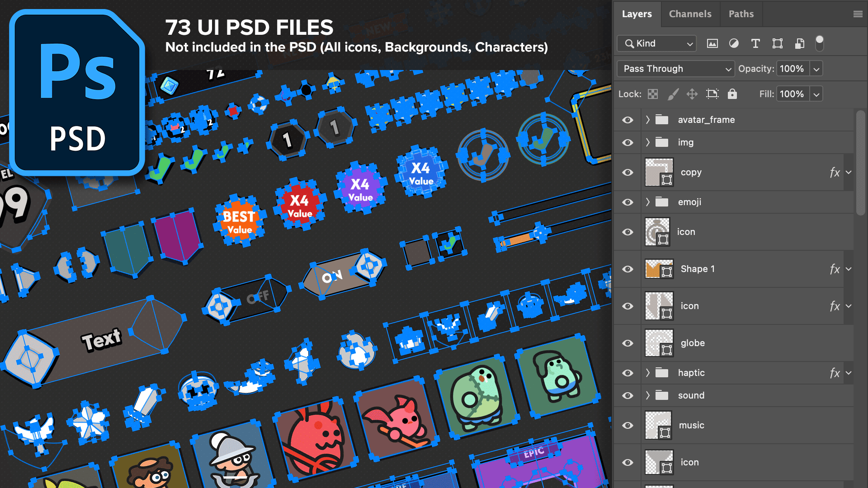The image size is (868, 488).
Task: Open the Opacity slider dropdown arrow
Action: (x=816, y=69)
